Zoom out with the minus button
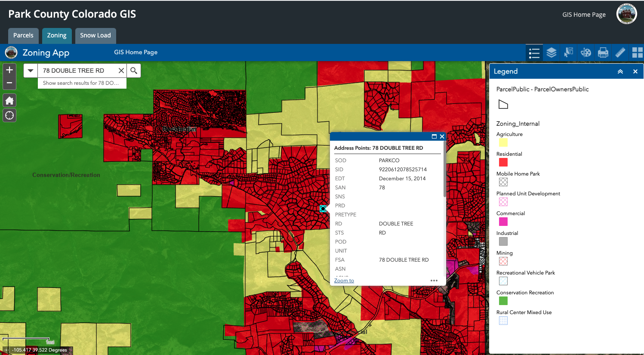 pyautogui.click(x=9, y=83)
